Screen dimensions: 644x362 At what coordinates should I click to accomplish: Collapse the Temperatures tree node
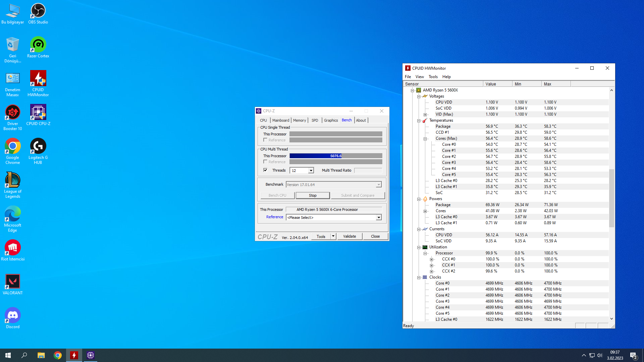419,121
